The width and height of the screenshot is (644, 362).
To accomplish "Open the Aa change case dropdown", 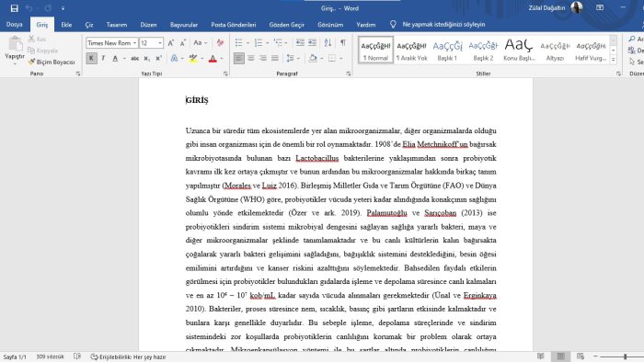I will pos(200,43).
